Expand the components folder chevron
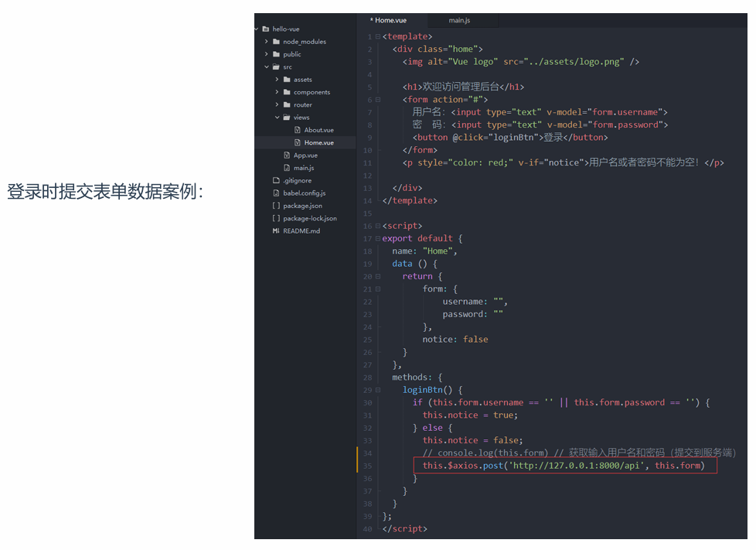756x550 pixels. pos(278,92)
